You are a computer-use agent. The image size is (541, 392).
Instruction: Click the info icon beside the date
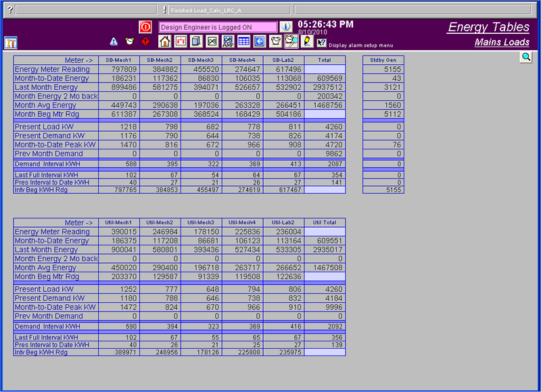pyautogui.click(x=285, y=25)
